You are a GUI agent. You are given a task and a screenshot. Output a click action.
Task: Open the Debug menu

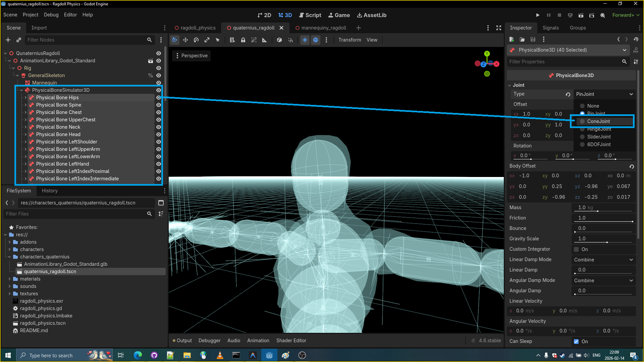click(x=51, y=15)
